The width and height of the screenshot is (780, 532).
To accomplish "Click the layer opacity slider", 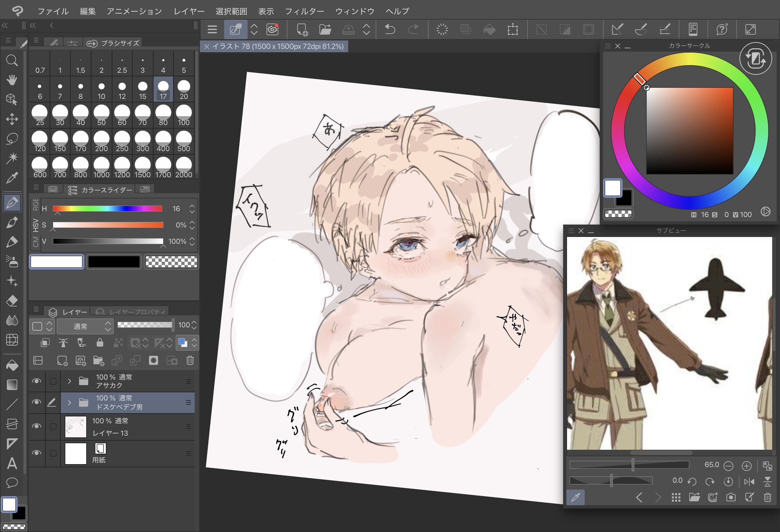I will 145,324.
